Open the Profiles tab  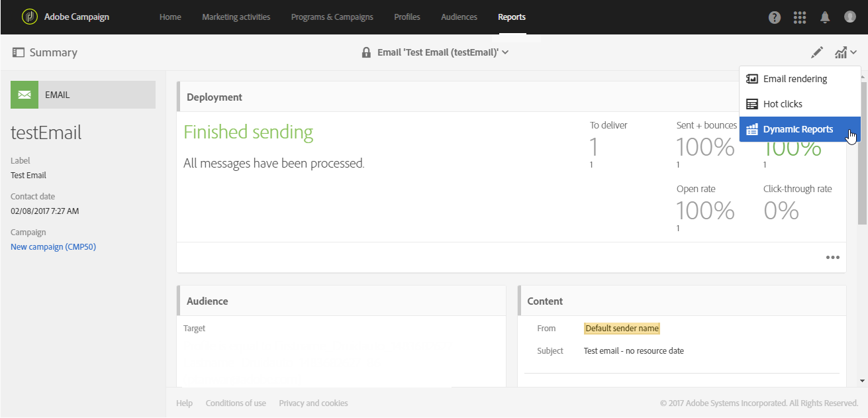coord(407,17)
